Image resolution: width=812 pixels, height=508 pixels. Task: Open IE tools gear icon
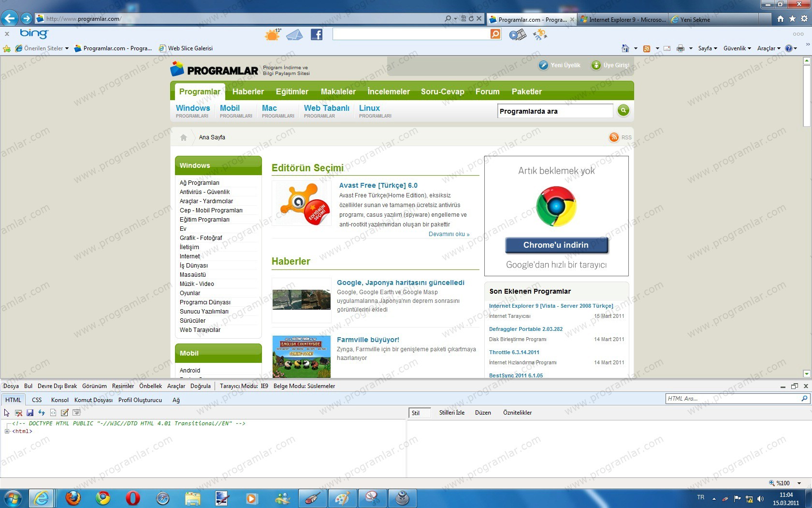[x=804, y=19]
